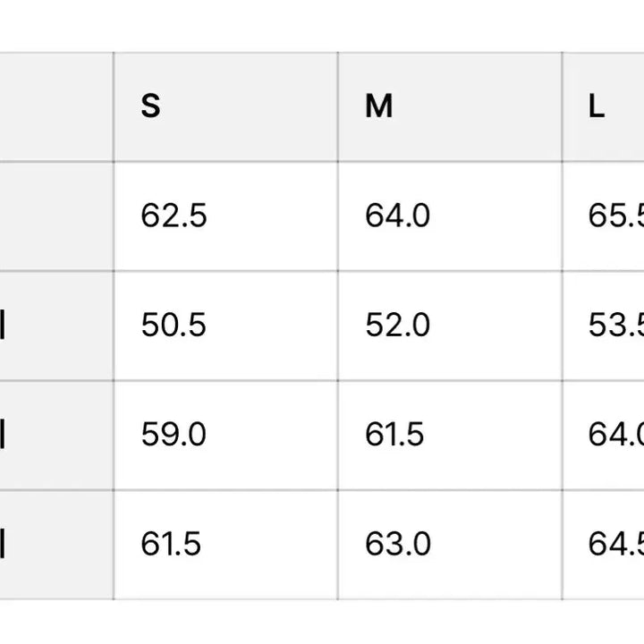Click the 63.0 measurement cell
Screen dimensions: 644x644
397,544
